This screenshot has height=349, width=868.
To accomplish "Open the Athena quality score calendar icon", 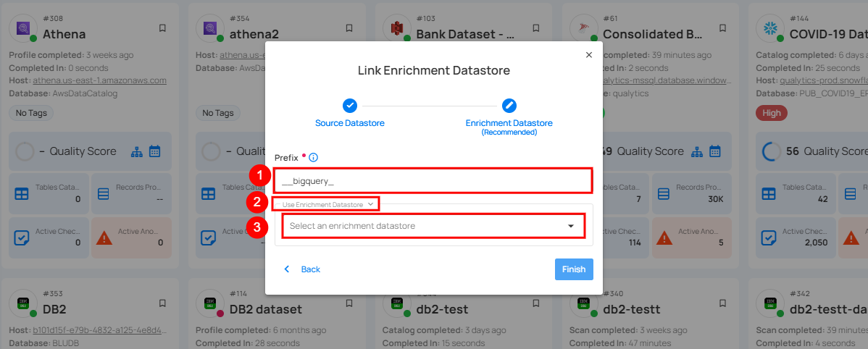I will (154, 151).
